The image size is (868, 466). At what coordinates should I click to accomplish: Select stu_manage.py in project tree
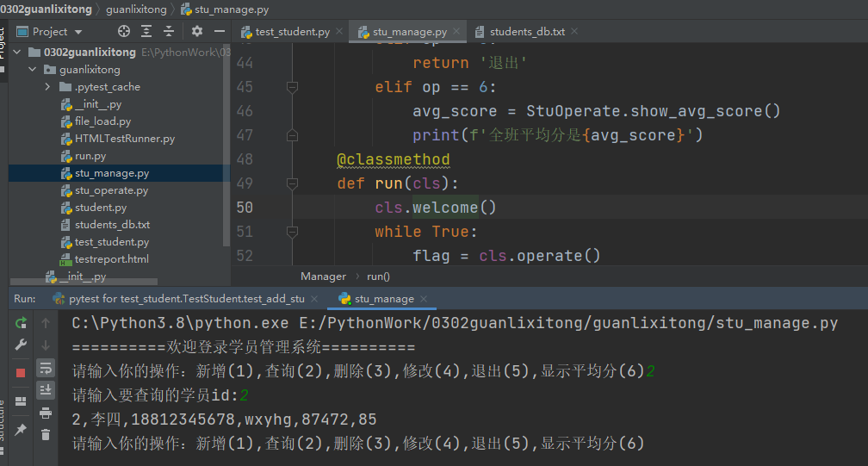(112, 173)
